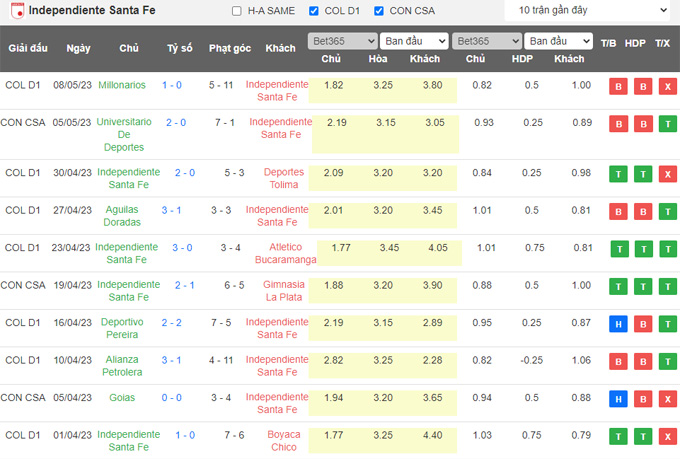This screenshot has width=680, height=459.
Task: Uncheck the COL D1 league filter
Action: (x=314, y=11)
